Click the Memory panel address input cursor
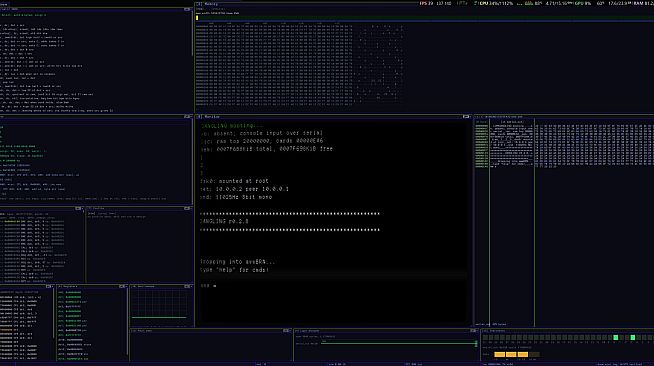 tap(197, 18)
